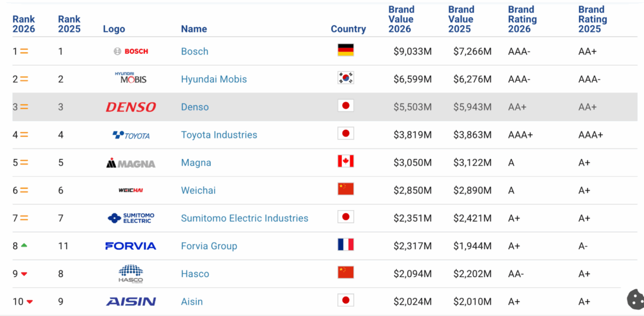Open the Toyota Industries link
The width and height of the screenshot is (644, 316).
pyautogui.click(x=219, y=135)
